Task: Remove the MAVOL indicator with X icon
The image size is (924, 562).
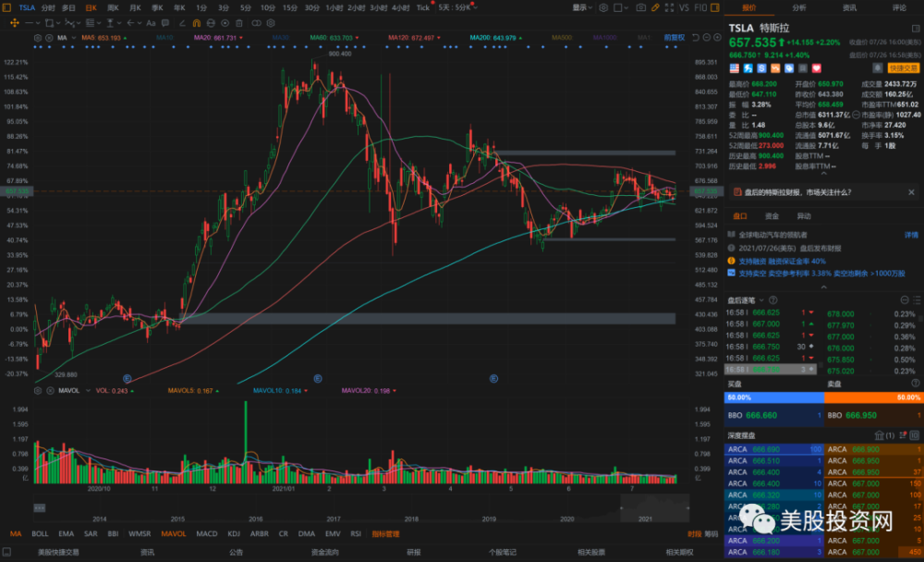Action: coord(50,390)
